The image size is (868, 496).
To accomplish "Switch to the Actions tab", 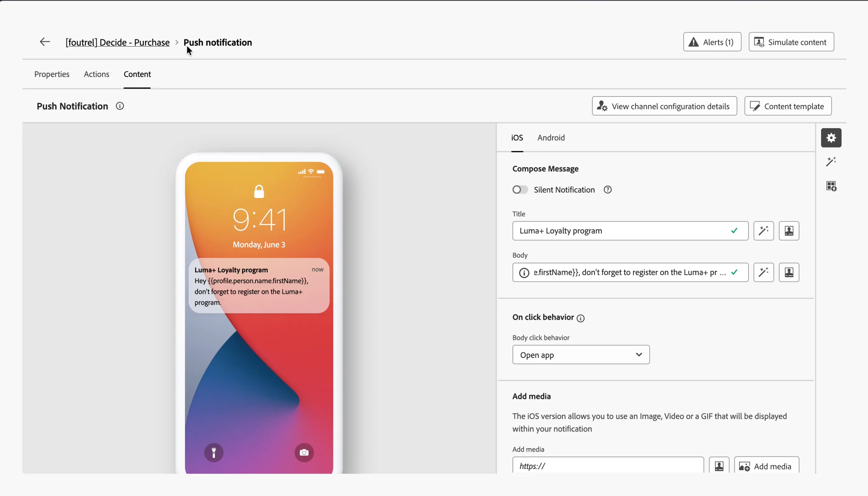I will 97,74.
